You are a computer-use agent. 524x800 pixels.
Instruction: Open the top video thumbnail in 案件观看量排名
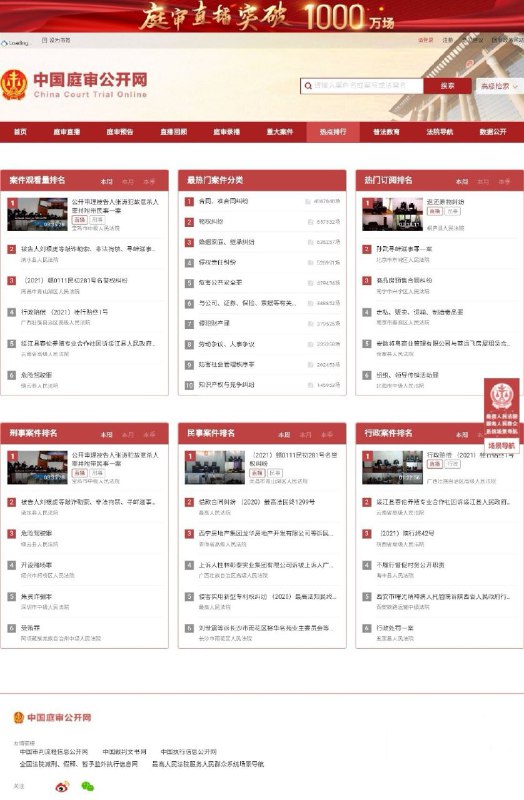coord(37,214)
